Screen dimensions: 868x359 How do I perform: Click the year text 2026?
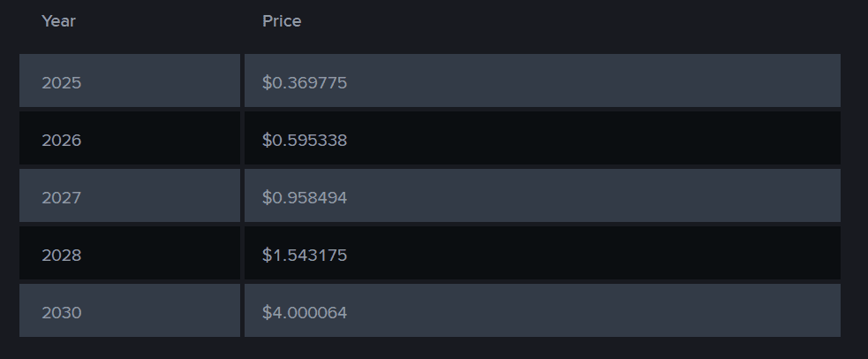62,141
